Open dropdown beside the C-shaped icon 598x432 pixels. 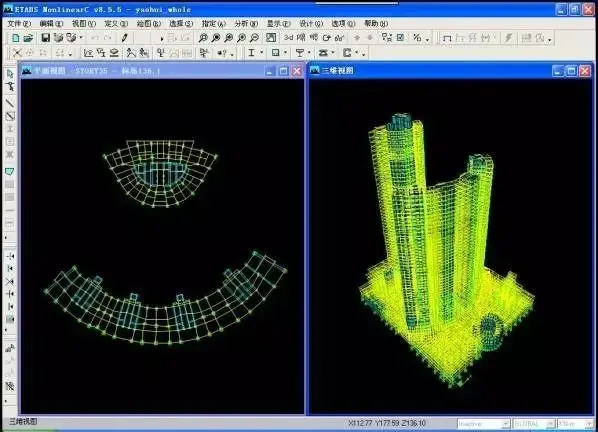[x=357, y=53]
